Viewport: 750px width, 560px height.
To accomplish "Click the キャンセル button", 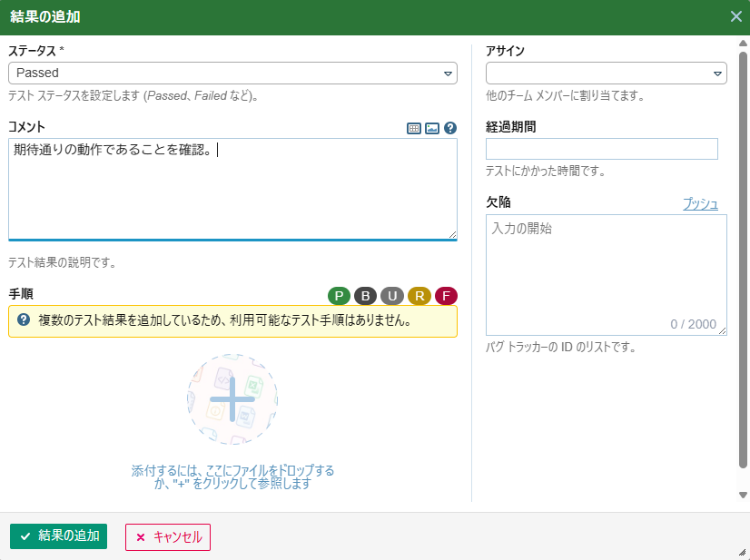I will pos(168,536).
